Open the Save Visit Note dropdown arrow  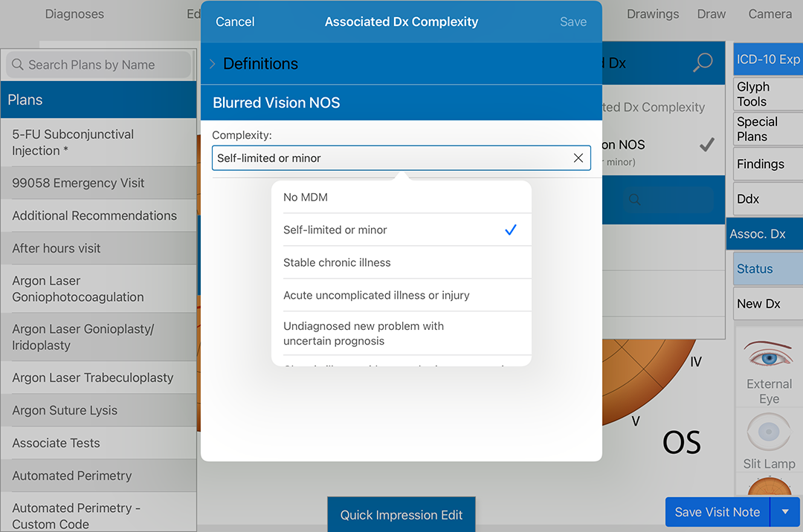click(x=785, y=512)
